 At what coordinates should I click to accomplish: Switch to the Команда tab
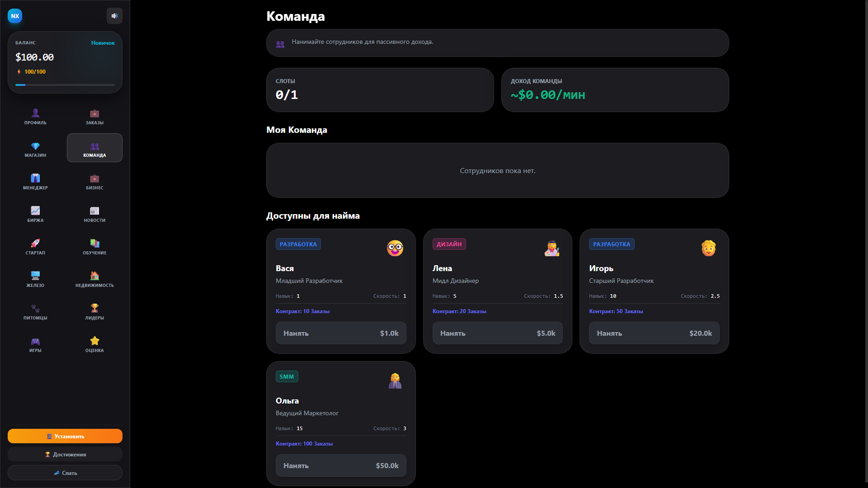(94, 148)
